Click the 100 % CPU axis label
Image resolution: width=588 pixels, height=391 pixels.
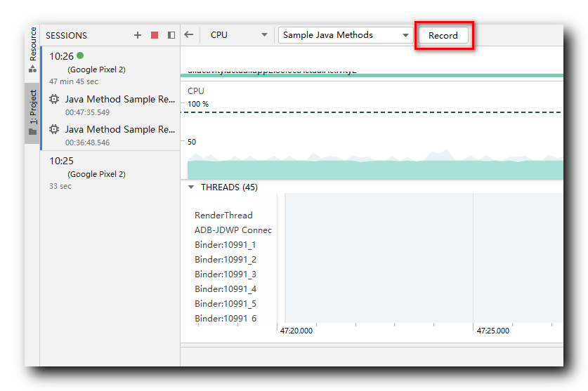198,104
